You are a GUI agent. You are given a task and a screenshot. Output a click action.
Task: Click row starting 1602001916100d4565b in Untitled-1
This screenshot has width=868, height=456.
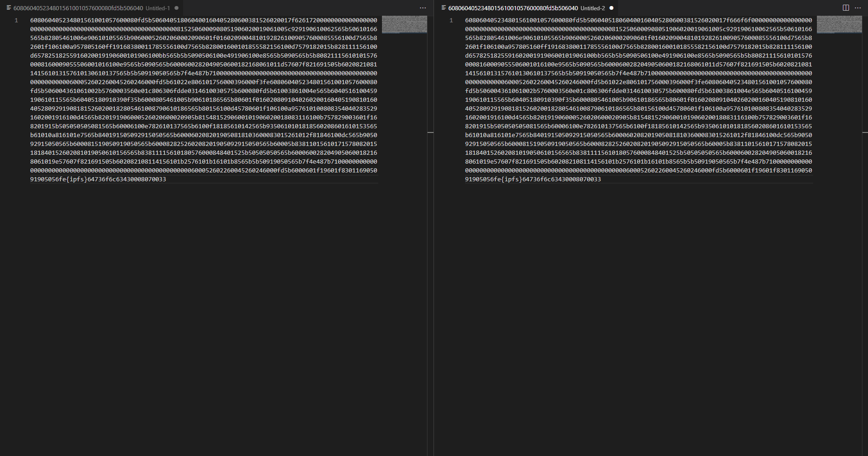coord(204,118)
